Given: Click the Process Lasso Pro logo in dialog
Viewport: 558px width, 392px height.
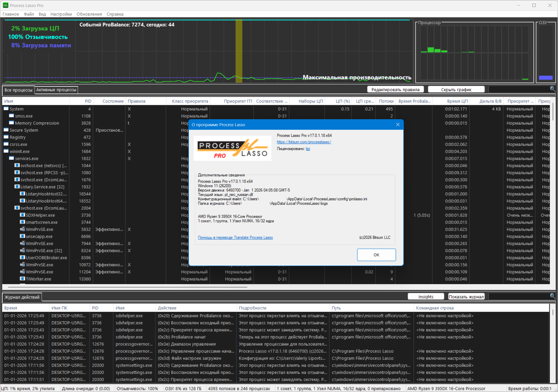Looking at the screenshot, I should pyautogui.click(x=232, y=148).
